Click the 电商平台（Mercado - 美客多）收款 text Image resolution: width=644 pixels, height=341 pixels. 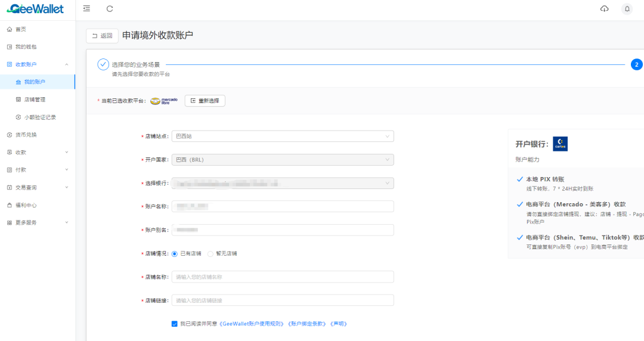(576, 204)
